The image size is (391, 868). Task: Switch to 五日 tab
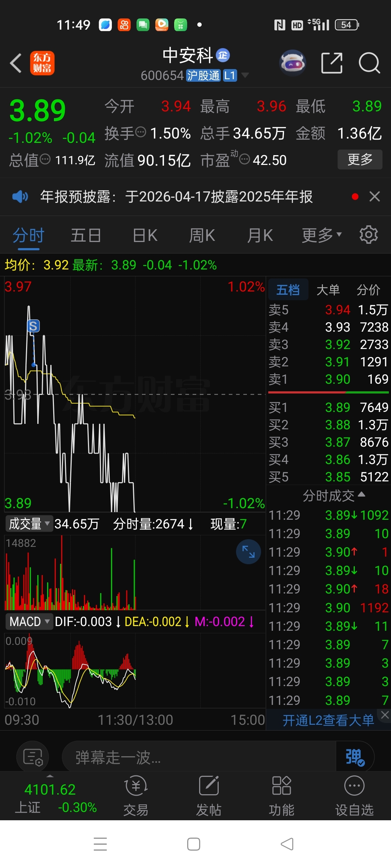coord(86,235)
